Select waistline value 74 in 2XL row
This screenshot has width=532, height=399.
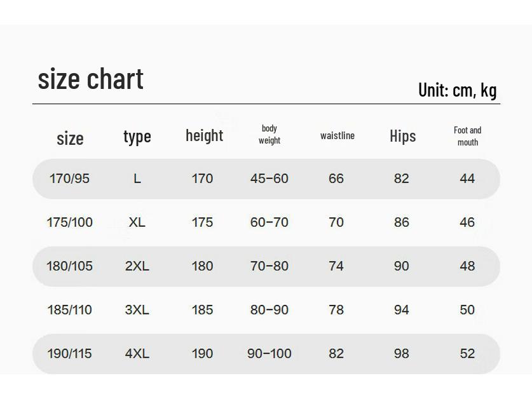pyautogui.click(x=336, y=266)
